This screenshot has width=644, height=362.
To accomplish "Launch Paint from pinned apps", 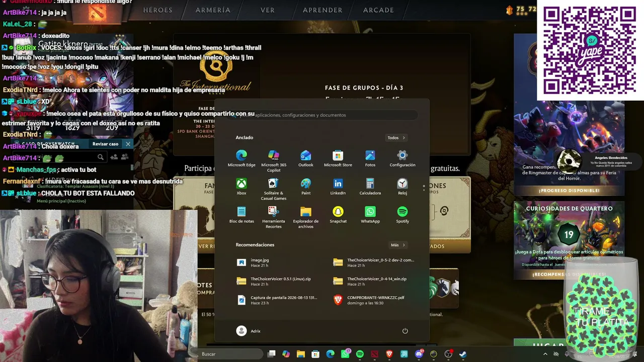I will pyautogui.click(x=306, y=187).
